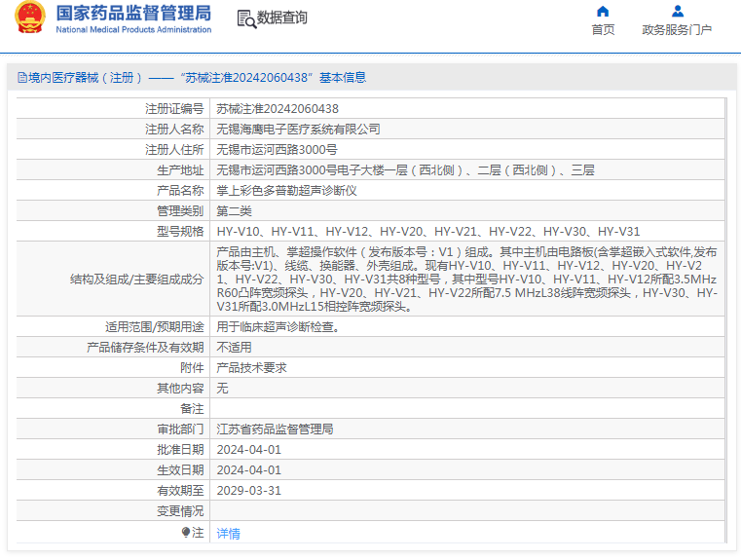
Task: Select storage condition value 不适用
Action: 234,348
